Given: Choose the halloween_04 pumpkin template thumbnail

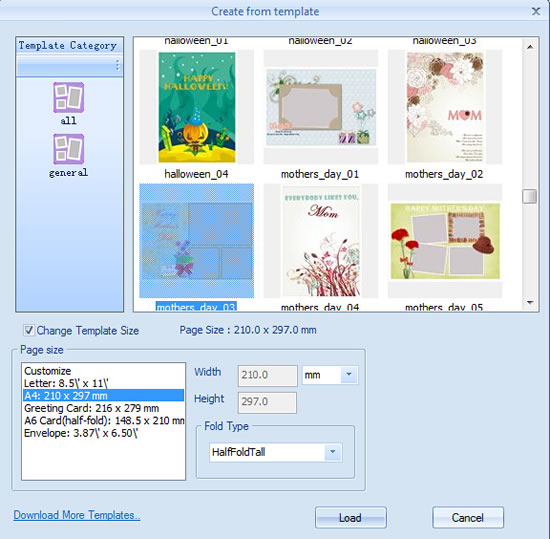Looking at the screenshot, I should pyautogui.click(x=196, y=107).
